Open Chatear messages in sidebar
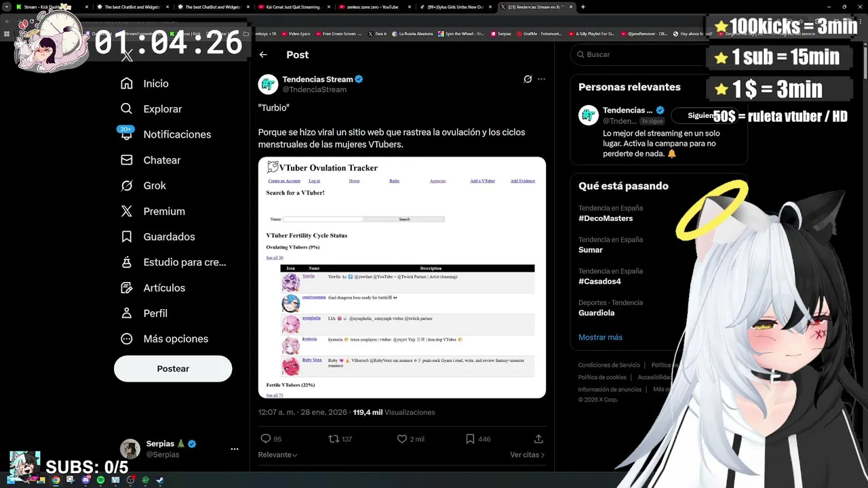 150,160
